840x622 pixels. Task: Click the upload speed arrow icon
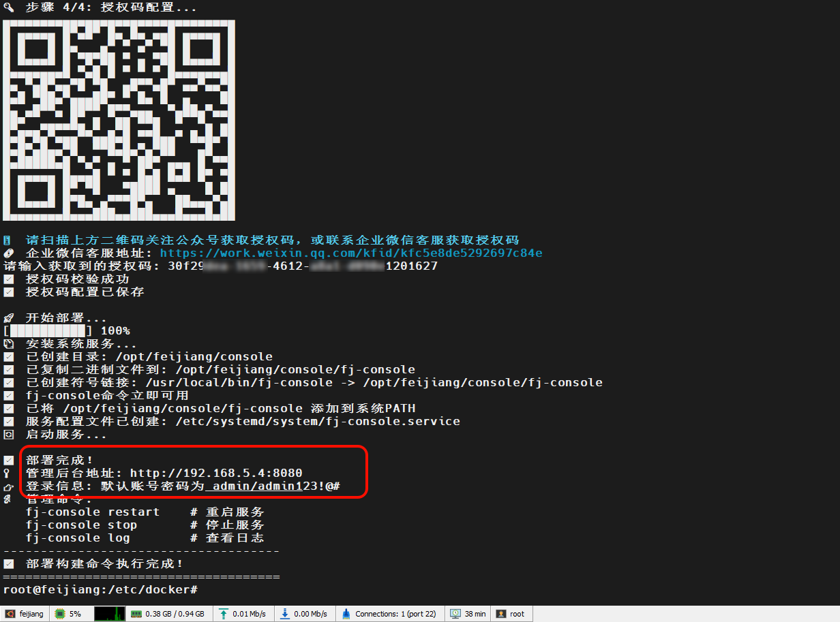pos(224,614)
